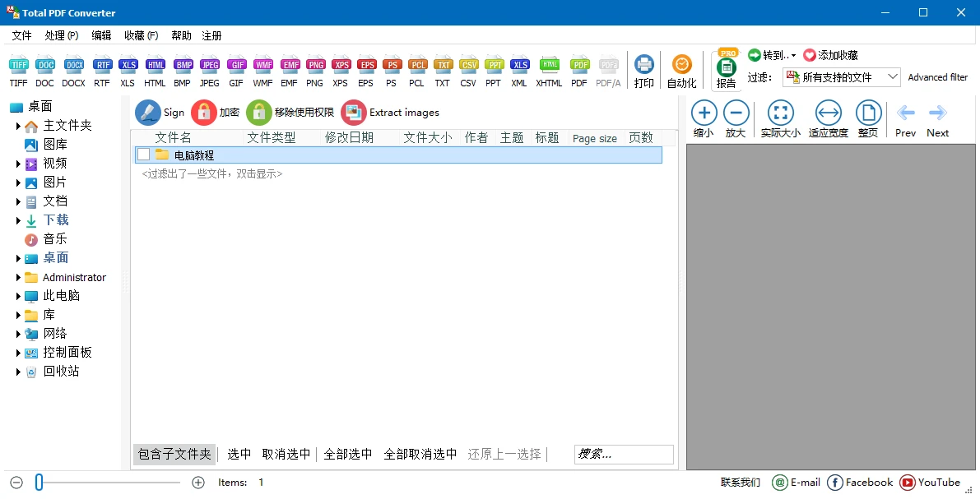Open the 过滤 file filter dropdown

[x=842, y=77]
